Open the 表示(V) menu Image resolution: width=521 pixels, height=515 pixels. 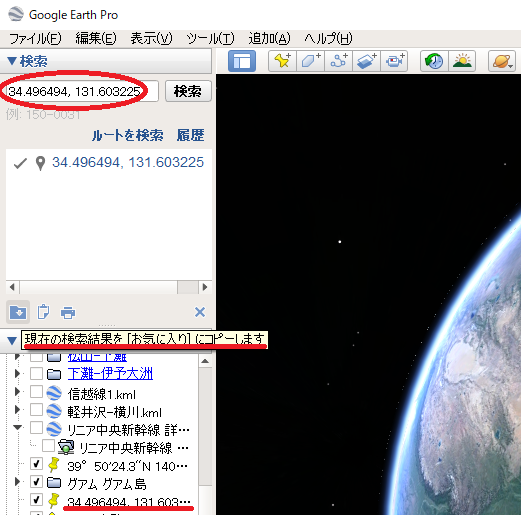tap(151, 39)
